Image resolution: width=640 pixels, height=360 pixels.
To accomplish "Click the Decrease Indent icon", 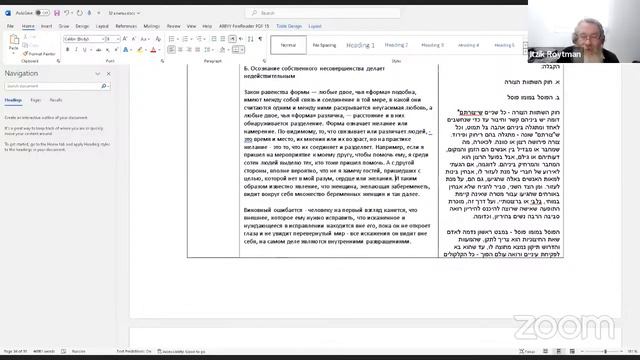I will tap(214, 39).
